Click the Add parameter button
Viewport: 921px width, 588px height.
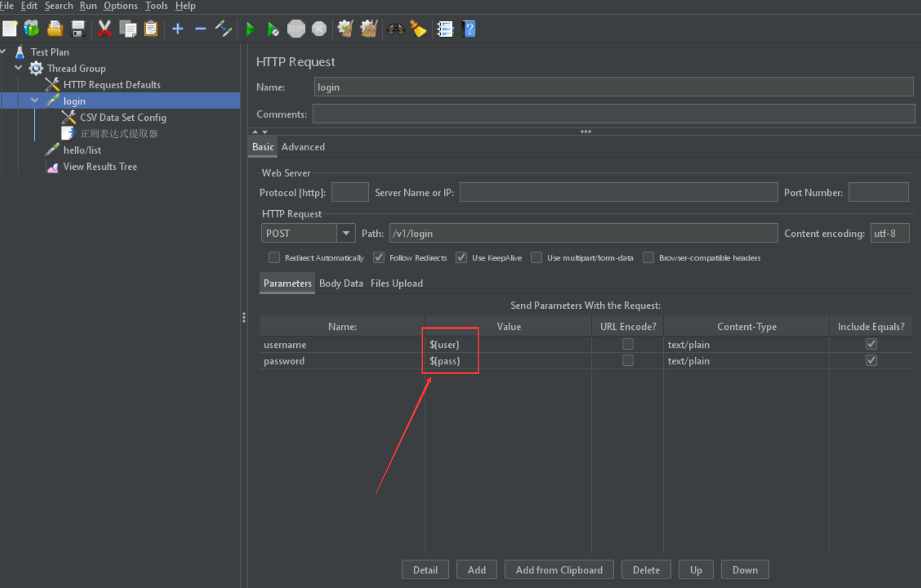477,569
